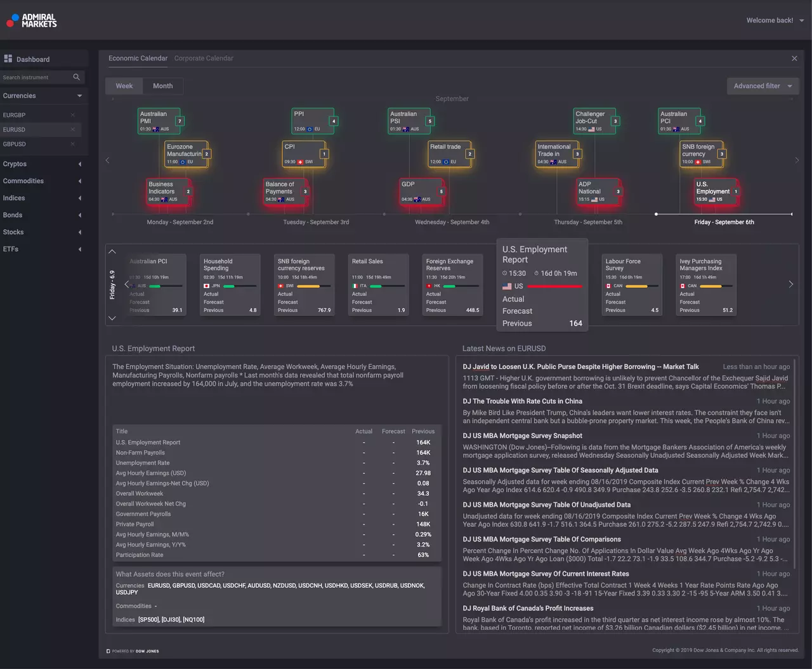Switch calendar view to Week
Screen dimensions: 812x669
(124, 86)
